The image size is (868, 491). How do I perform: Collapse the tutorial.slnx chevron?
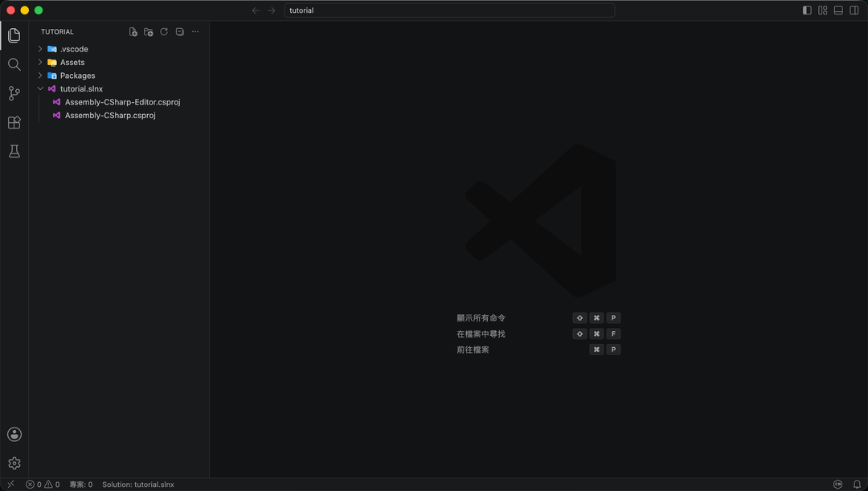pos(40,89)
